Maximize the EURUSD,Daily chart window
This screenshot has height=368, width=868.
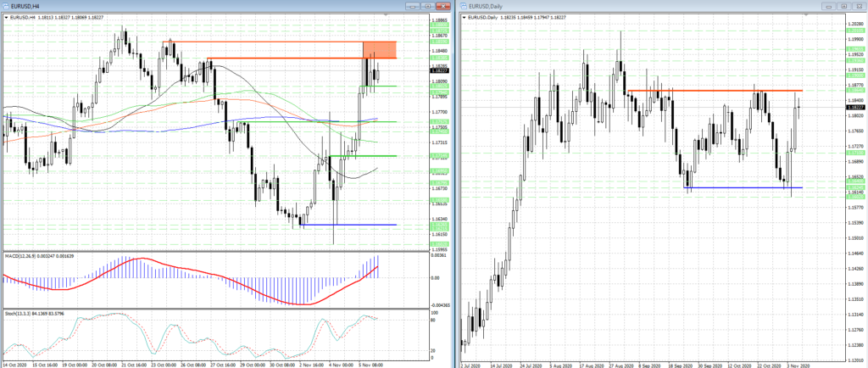pos(843,6)
